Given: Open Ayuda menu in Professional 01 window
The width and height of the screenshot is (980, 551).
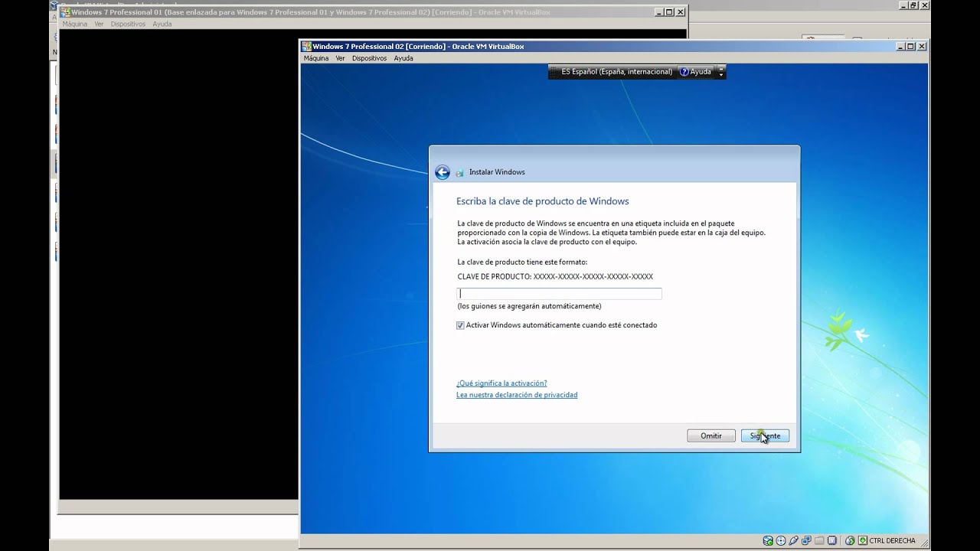Looking at the screenshot, I should [x=162, y=24].
